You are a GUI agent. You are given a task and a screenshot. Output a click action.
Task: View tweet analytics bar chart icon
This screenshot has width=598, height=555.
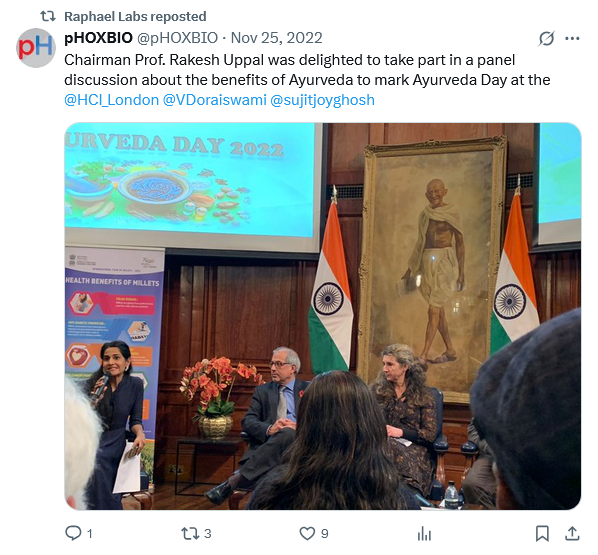coord(424,533)
